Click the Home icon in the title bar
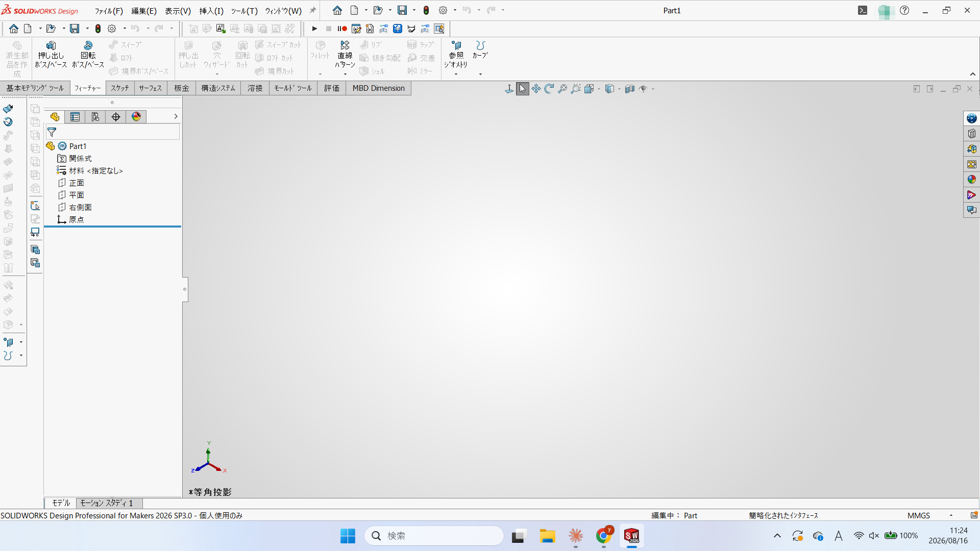 [x=337, y=10]
